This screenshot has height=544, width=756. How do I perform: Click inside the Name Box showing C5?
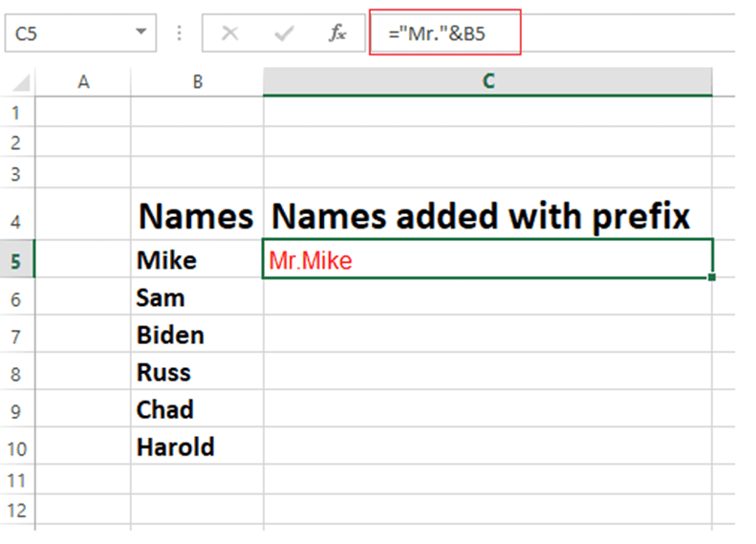pos(67,33)
